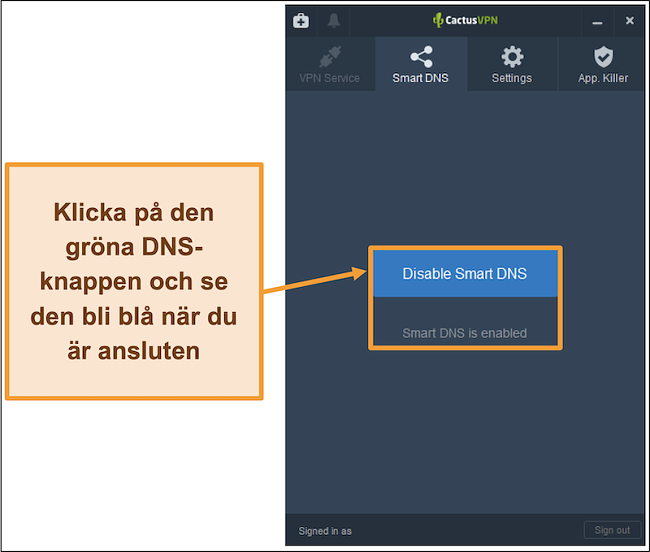Close the CactusVPN window
Viewport: 650px width, 552px height.
tap(629, 20)
